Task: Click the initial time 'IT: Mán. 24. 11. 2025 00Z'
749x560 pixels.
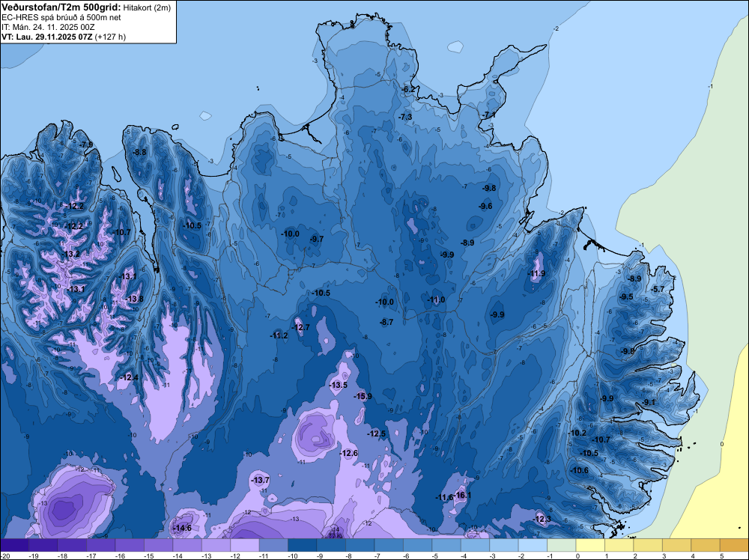Action: [x=48, y=27]
